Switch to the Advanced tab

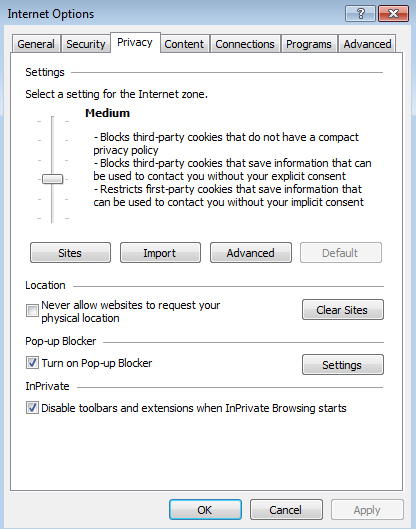click(367, 44)
